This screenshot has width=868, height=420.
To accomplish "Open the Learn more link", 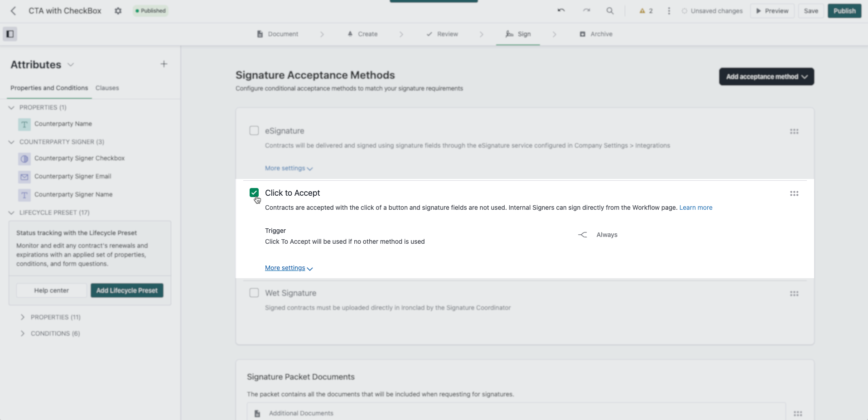I will point(696,208).
